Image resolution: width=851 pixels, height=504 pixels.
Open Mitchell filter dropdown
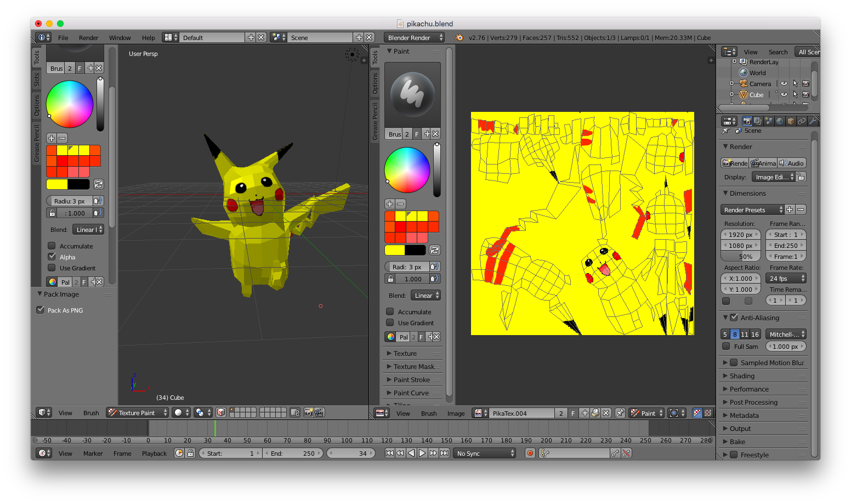point(786,334)
